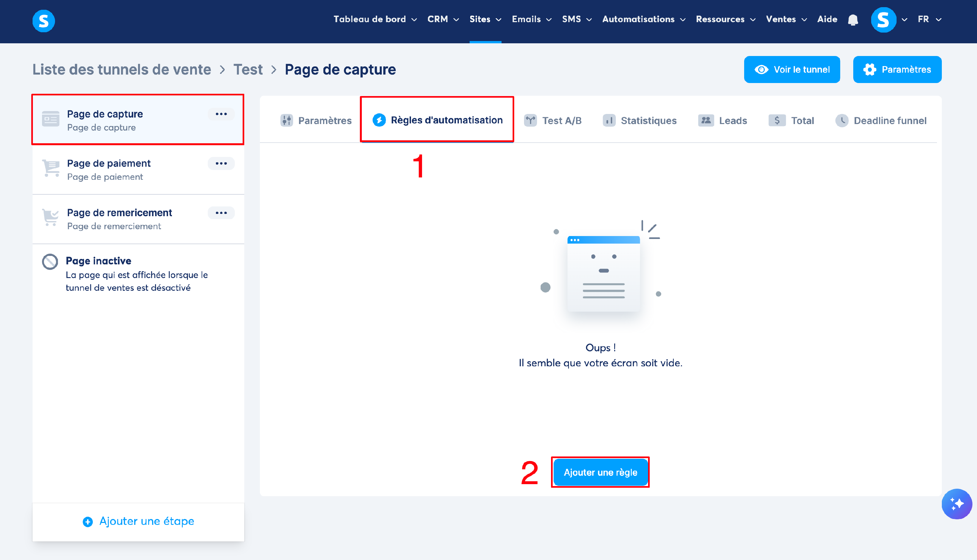Open the three-dots menu for Page de capture
Image resolution: width=977 pixels, height=560 pixels.
[x=221, y=114]
